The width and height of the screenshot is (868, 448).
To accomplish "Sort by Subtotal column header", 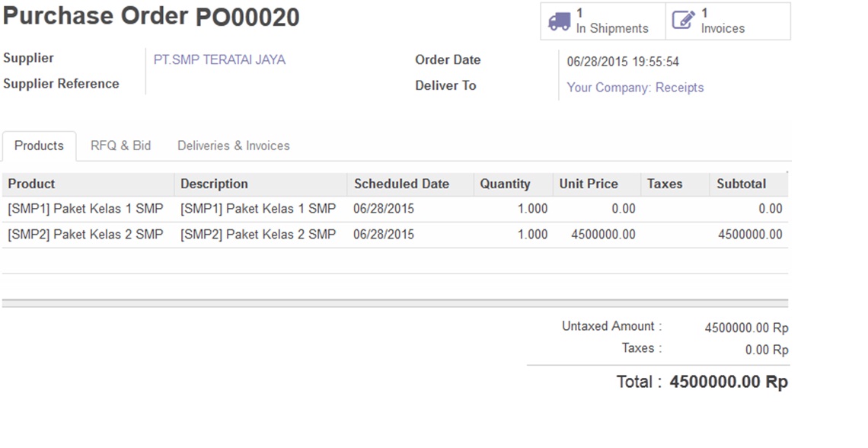I will click(741, 184).
